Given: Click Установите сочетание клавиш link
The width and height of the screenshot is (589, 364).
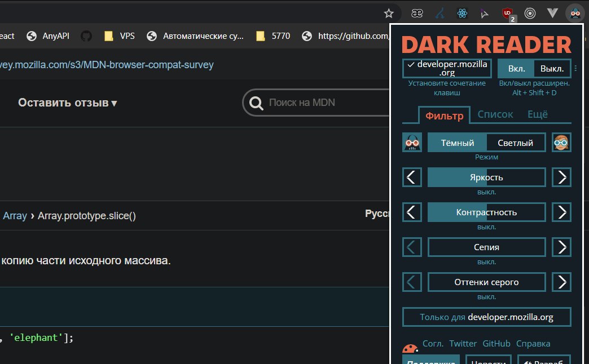Looking at the screenshot, I should [x=447, y=88].
